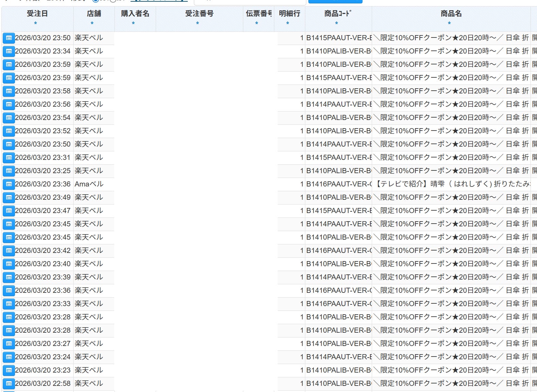Select B1415PAAUT code in the 23:47 row

coord(338,211)
